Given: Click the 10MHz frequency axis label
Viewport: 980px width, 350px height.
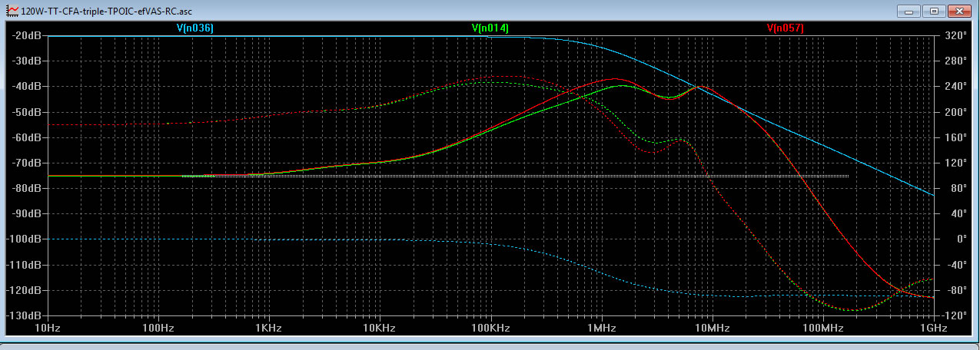Looking at the screenshot, I should point(712,328).
